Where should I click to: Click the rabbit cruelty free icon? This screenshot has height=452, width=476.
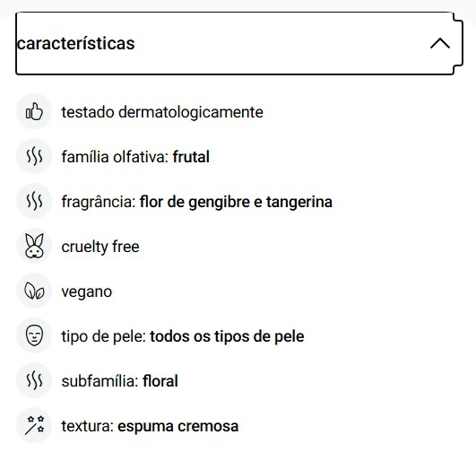[x=34, y=246]
